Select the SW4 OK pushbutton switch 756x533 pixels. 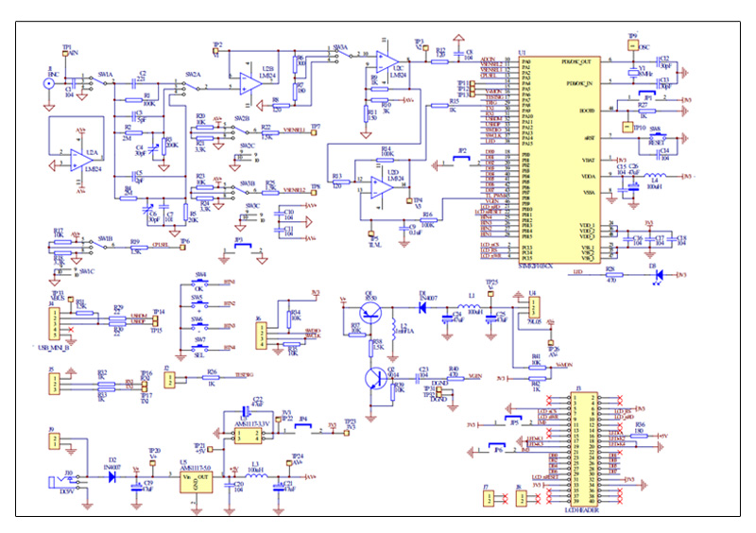click(199, 284)
